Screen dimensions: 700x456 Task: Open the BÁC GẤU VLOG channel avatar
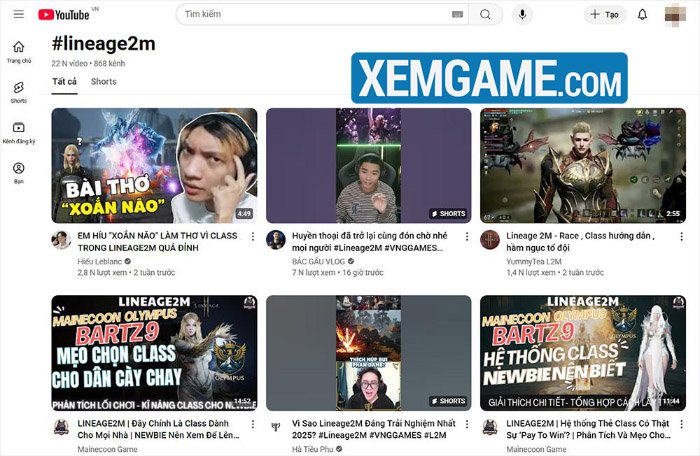click(x=275, y=238)
